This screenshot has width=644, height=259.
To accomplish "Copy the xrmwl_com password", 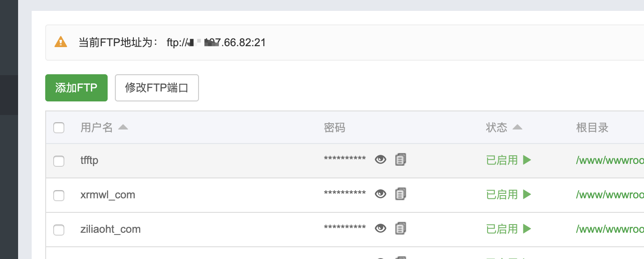I will [x=400, y=194].
